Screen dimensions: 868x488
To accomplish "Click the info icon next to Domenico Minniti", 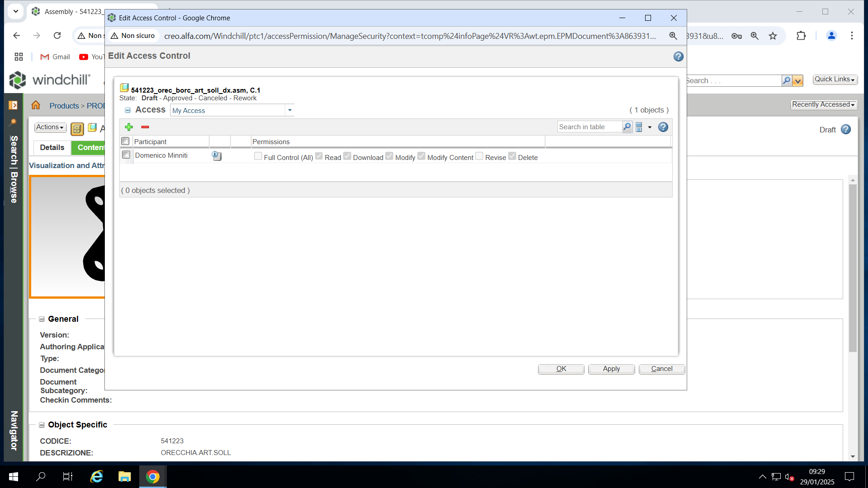I will (216, 156).
